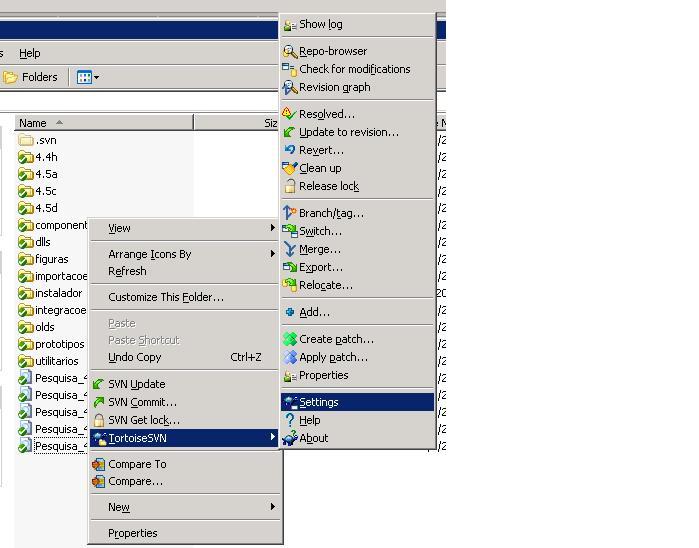The image size is (699, 548).
Task: Click the Show log icon
Action: [290, 25]
